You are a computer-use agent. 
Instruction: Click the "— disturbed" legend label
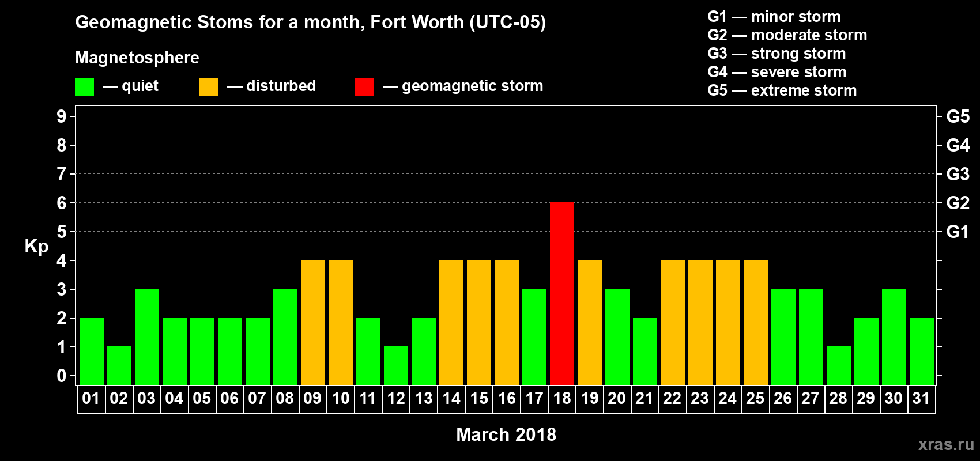click(x=272, y=86)
